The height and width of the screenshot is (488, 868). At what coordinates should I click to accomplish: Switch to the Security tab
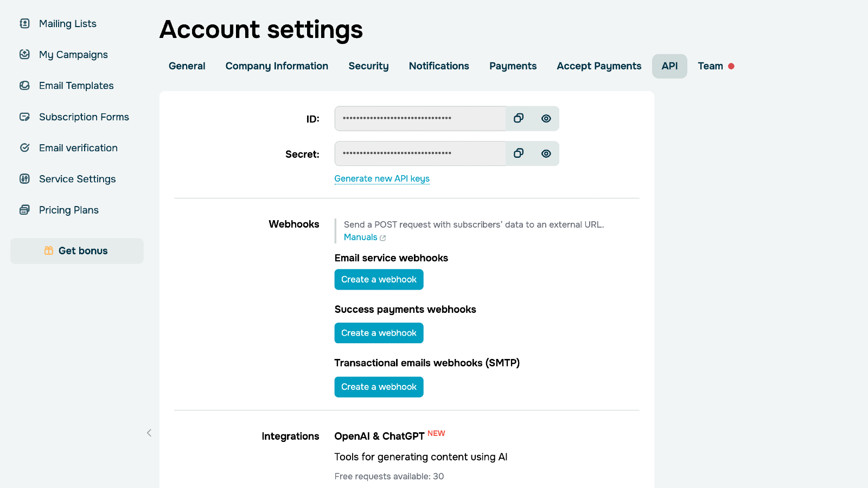(368, 66)
